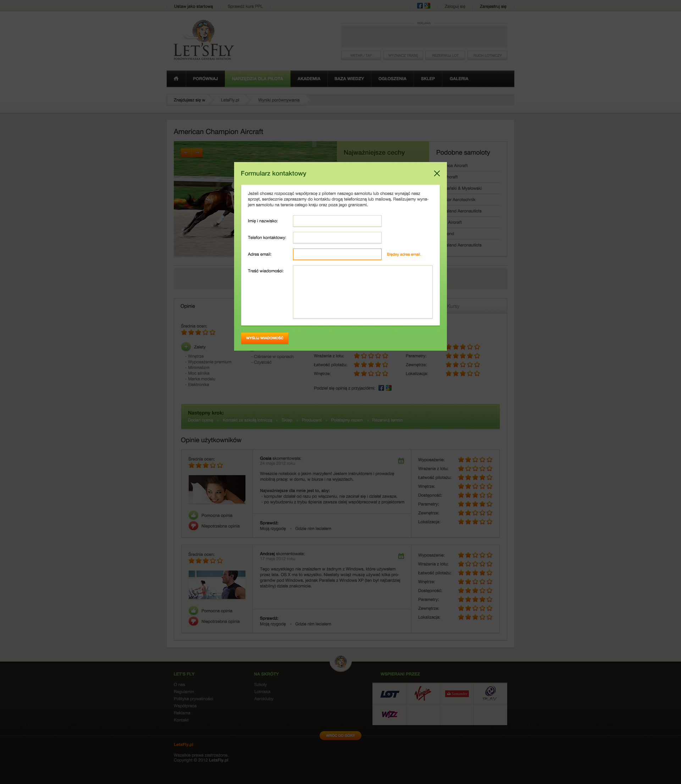Viewport: 681px width, 784px height.
Task: Click the Telefon kontaktowy field
Action: [337, 238]
